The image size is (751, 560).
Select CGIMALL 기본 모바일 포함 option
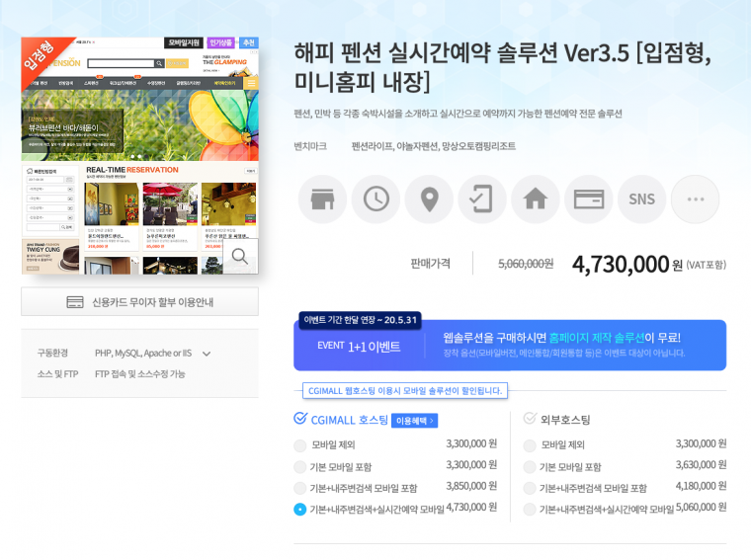[300, 467]
